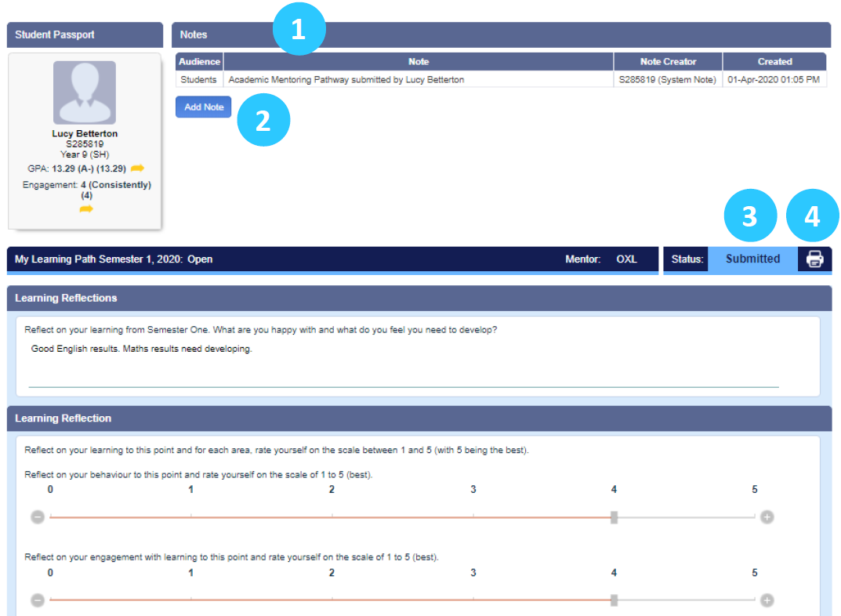841x616 pixels.
Task: Click the Learning Reflection section header
Action: [419, 419]
